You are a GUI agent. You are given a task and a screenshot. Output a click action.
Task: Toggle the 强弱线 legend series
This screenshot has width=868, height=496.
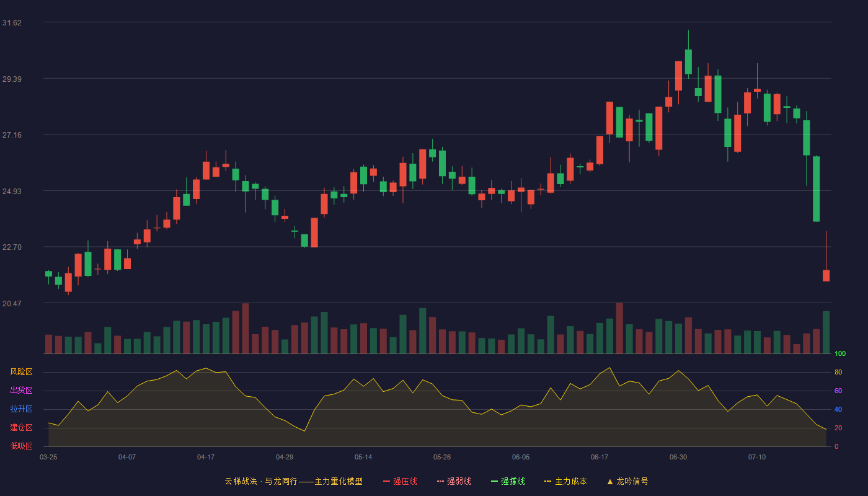(454, 481)
